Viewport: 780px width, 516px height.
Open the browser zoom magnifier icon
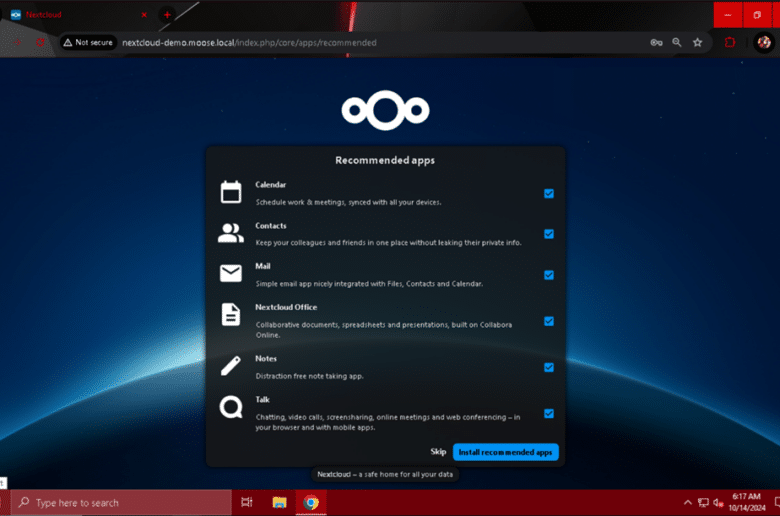point(677,43)
